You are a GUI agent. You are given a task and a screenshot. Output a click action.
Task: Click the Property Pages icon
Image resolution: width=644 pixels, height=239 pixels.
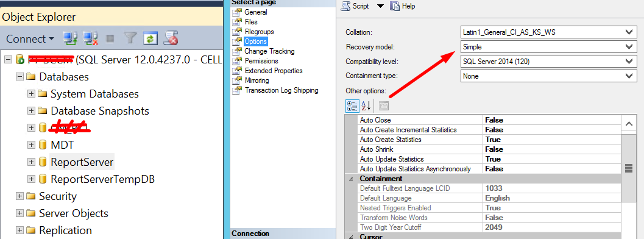384,106
